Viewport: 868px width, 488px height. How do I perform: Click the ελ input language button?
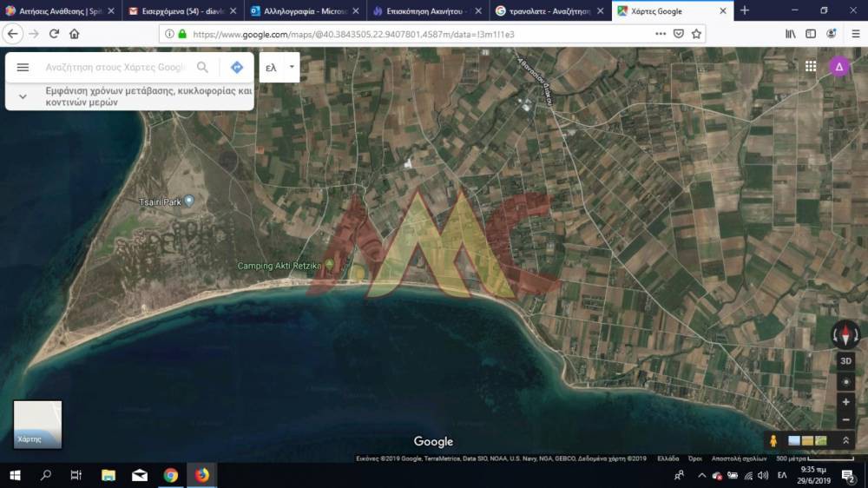(x=271, y=67)
